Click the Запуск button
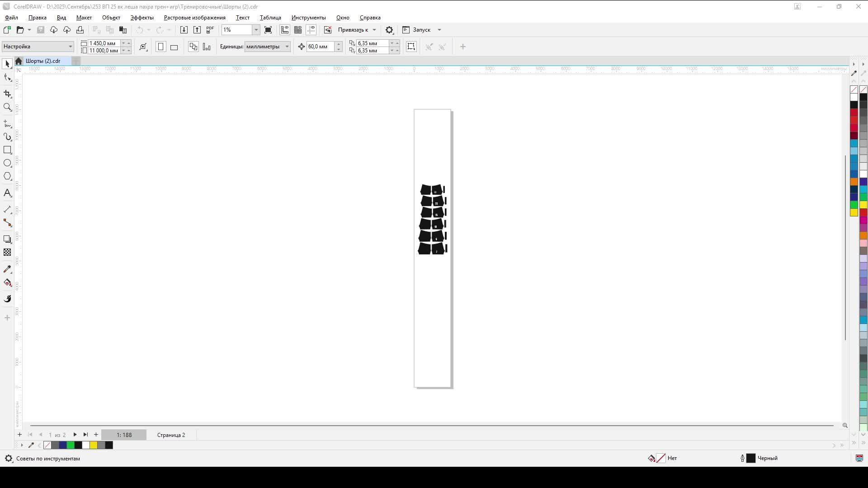Image resolution: width=868 pixels, height=488 pixels. [x=420, y=29]
